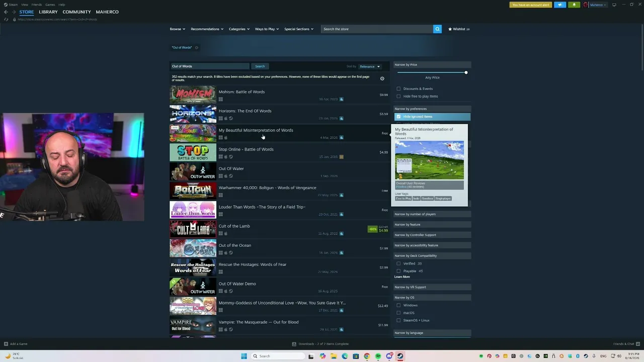Uncheck Hide ignored items
Viewport: 644px width, 362px height.
click(398, 117)
